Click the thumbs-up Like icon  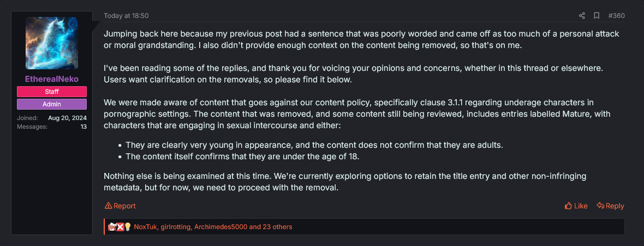[x=569, y=206]
